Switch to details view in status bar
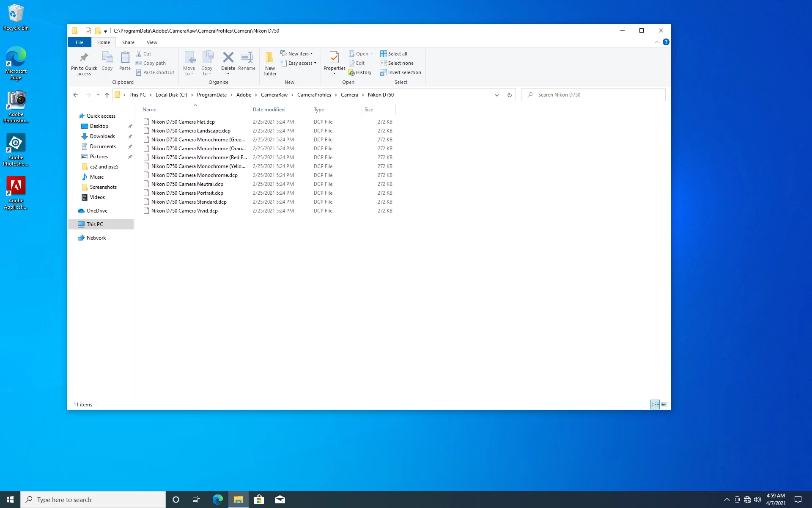 (x=655, y=404)
